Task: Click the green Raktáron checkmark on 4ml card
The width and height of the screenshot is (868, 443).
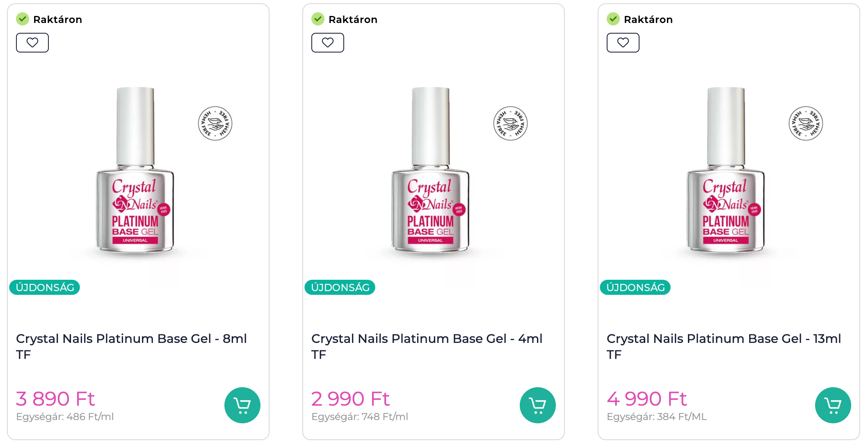Action: click(x=318, y=19)
